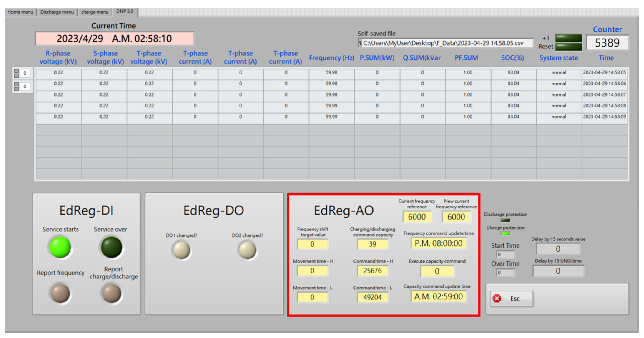This screenshot has width=644, height=338.
Task: Toggle the Charge protection indicator
Action: pos(506,234)
